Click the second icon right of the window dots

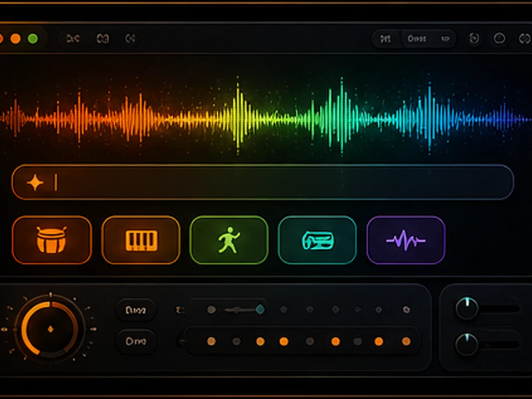[102, 39]
